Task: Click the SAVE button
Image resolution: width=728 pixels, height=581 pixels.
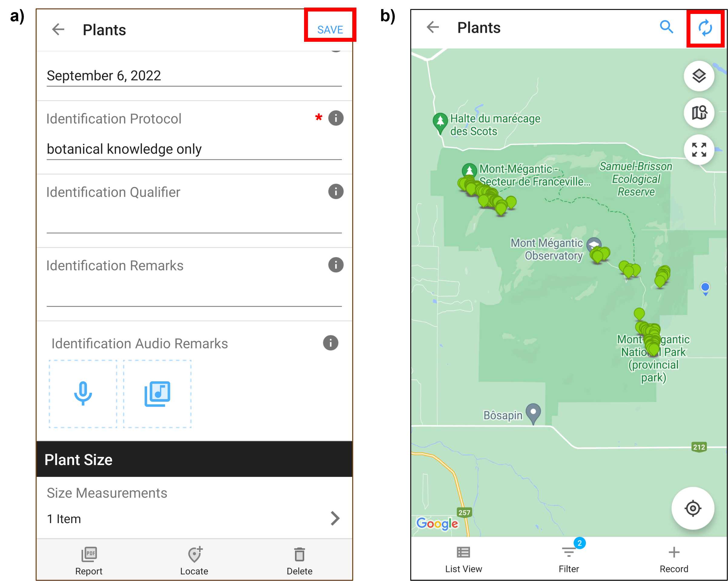Action: (330, 30)
